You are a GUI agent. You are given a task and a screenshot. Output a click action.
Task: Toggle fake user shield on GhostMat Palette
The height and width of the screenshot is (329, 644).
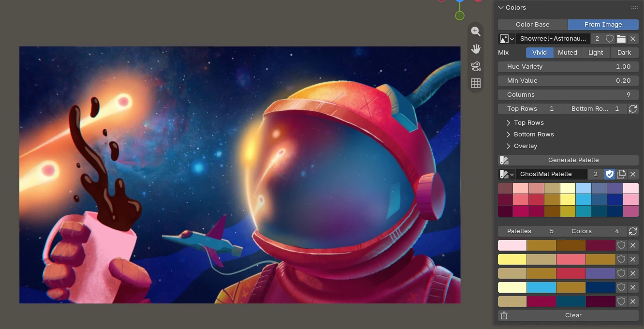tap(610, 174)
